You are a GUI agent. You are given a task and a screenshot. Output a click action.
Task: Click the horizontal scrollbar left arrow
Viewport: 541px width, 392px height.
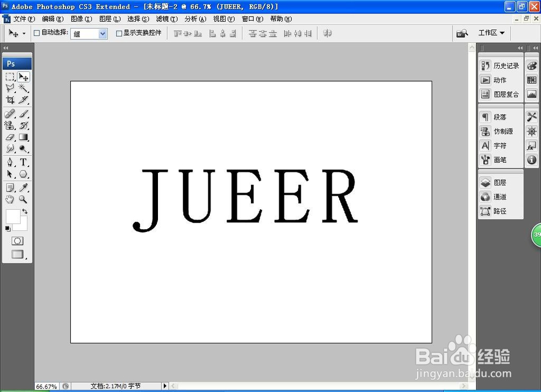(x=173, y=386)
